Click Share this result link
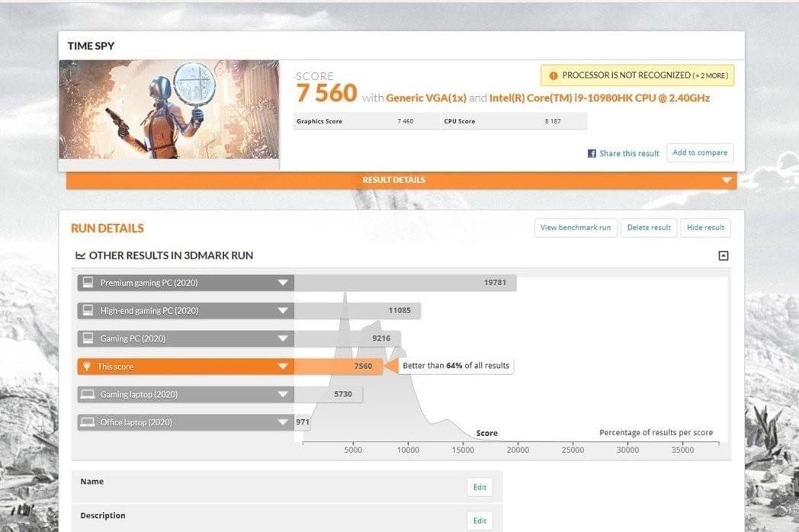This screenshot has height=532, width=799. (x=629, y=153)
